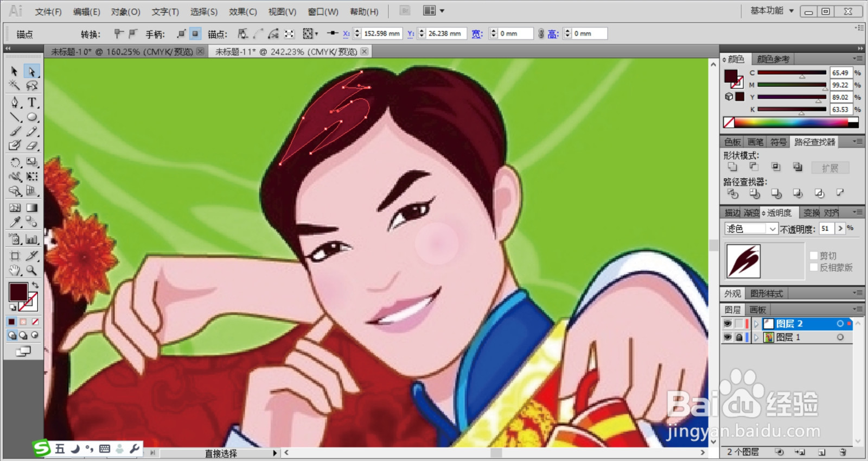Viewport: 868px width, 461px height.
Task: Select the Direct Selection tool
Action: [x=32, y=71]
